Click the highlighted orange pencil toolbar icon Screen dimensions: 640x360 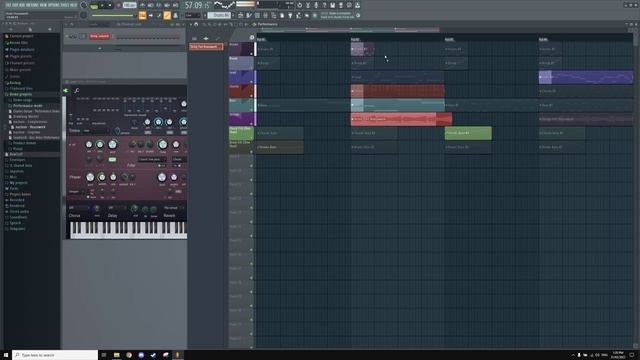click(167, 16)
